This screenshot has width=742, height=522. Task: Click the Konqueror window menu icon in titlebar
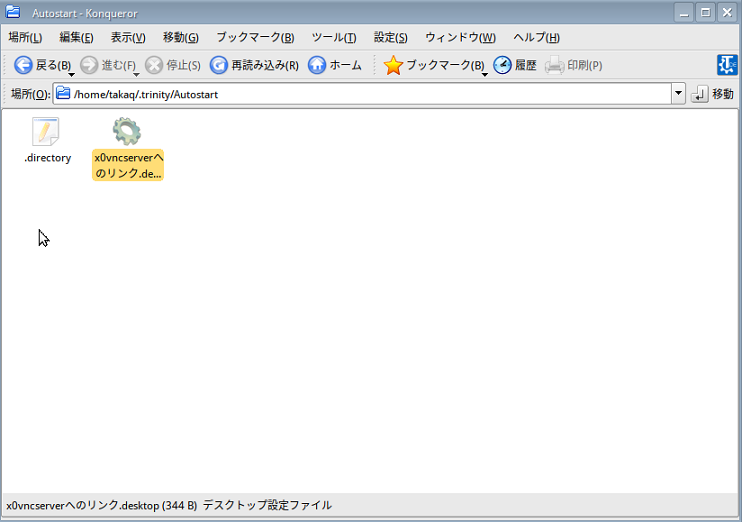pyautogui.click(x=13, y=12)
